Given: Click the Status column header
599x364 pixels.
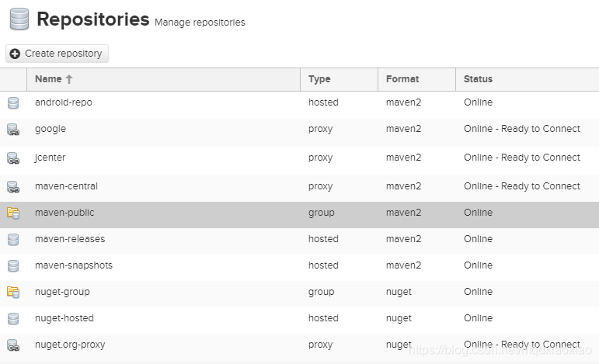Looking at the screenshot, I should point(478,79).
